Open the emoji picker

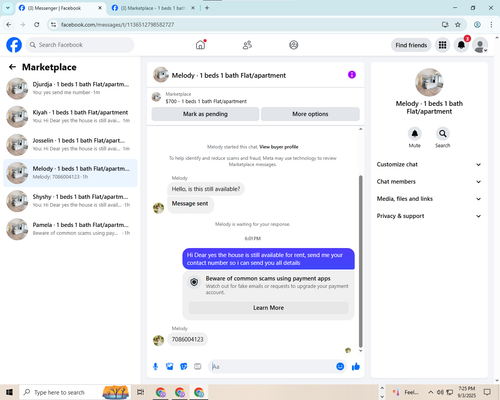(x=340, y=367)
